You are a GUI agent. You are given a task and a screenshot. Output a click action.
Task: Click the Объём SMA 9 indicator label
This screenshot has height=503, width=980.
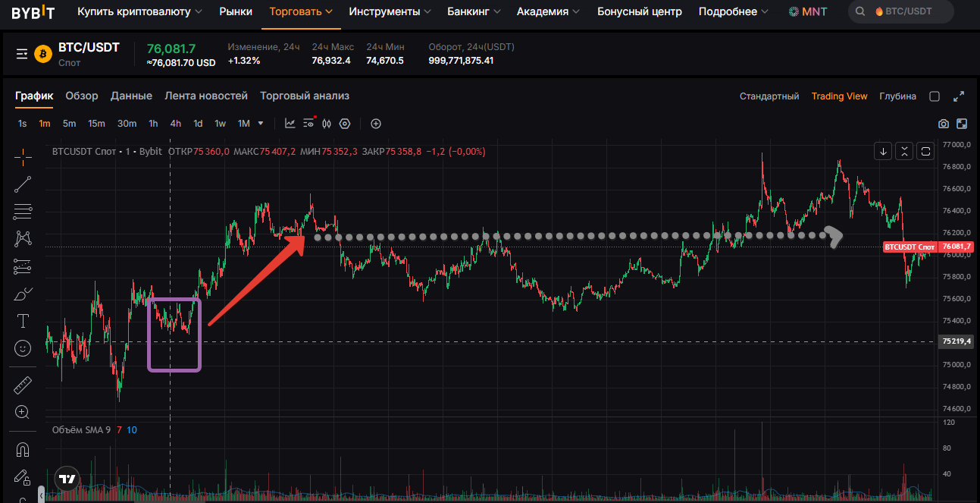(81, 430)
